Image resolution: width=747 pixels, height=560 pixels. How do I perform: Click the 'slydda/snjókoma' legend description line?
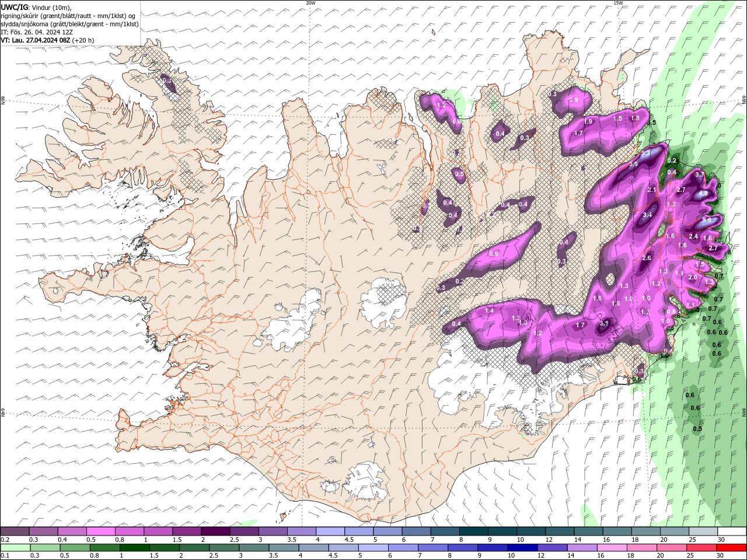(x=69, y=24)
